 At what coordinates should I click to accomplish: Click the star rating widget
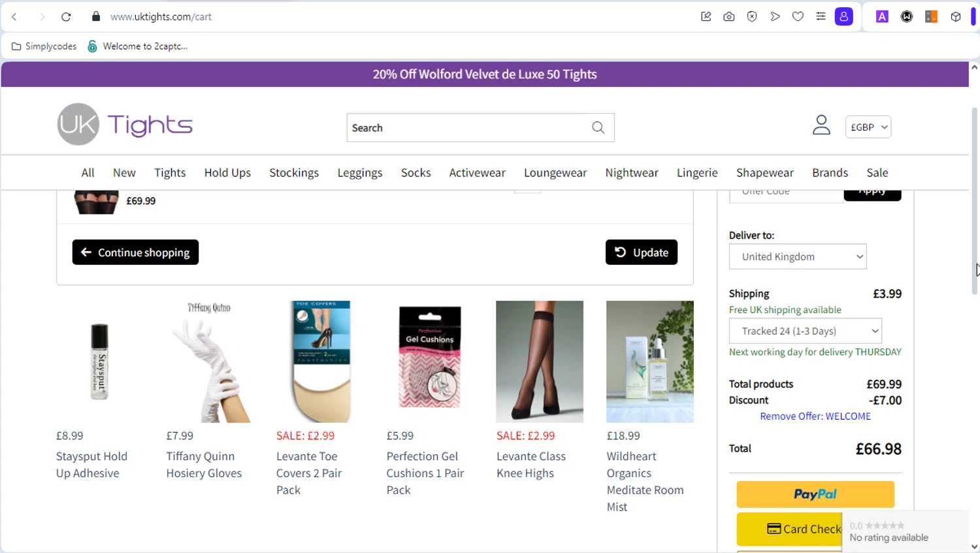point(905,531)
